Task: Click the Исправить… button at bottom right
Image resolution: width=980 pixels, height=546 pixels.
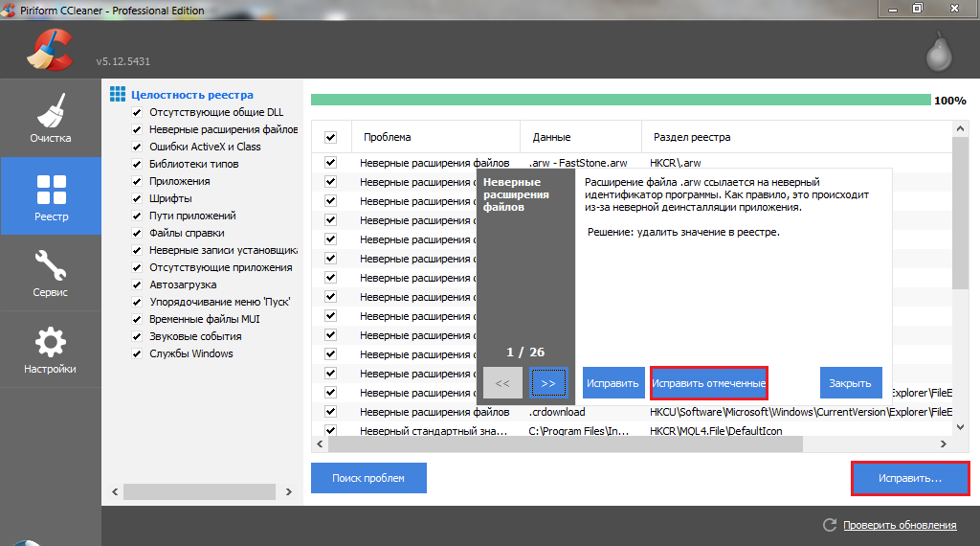Action: coord(910,478)
